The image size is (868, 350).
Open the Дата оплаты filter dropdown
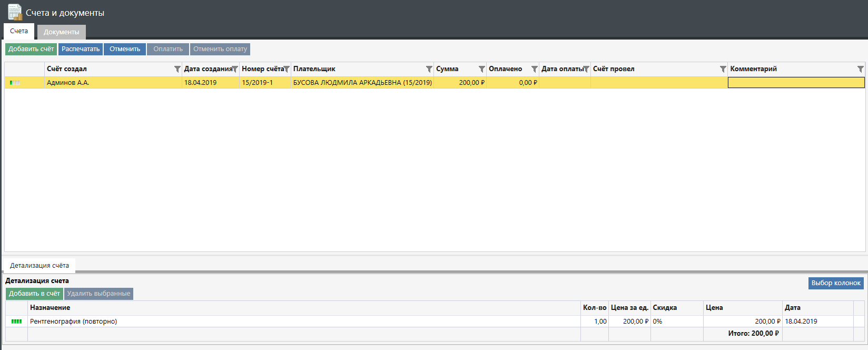click(x=586, y=69)
